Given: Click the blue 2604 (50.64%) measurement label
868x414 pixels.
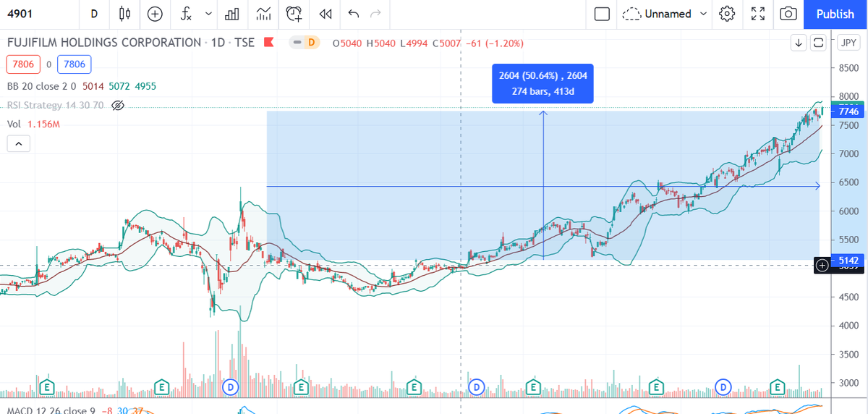Looking at the screenshot, I should tap(542, 84).
